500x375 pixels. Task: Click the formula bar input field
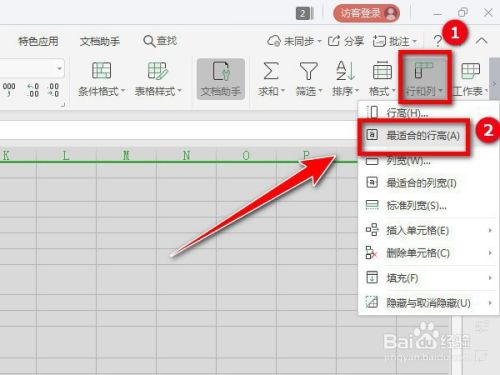click(x=178, y=130)
